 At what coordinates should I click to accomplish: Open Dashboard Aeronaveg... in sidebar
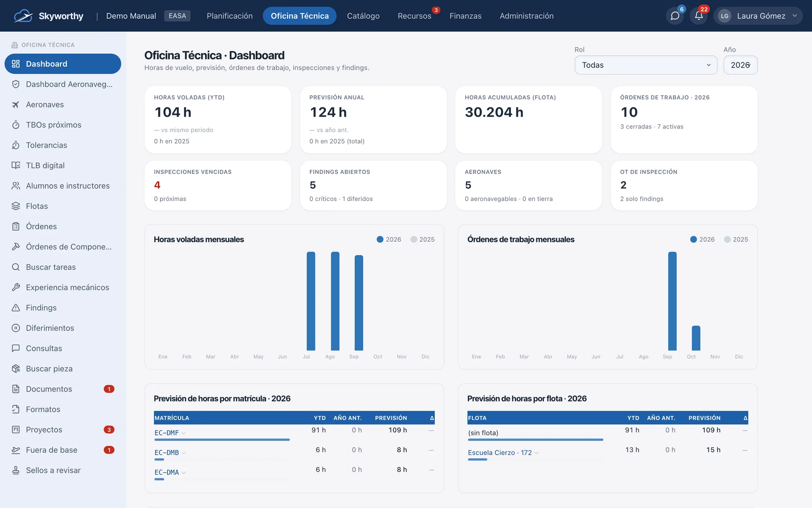(x=63, y=84)
